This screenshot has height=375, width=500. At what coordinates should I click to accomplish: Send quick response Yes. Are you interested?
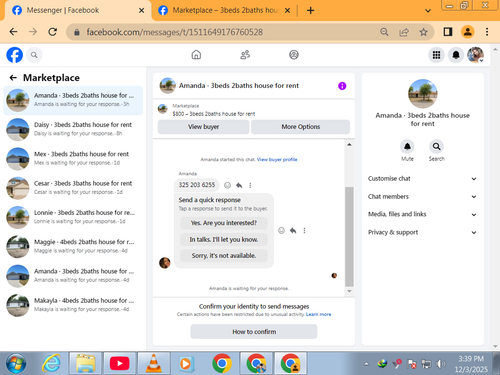(x=224, y=223)
